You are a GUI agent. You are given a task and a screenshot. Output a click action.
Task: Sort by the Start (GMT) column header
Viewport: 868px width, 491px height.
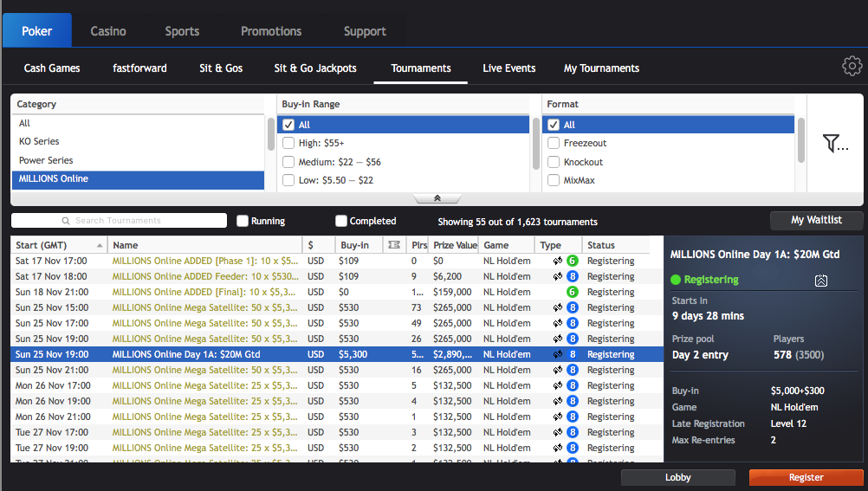tap(52, 245)
